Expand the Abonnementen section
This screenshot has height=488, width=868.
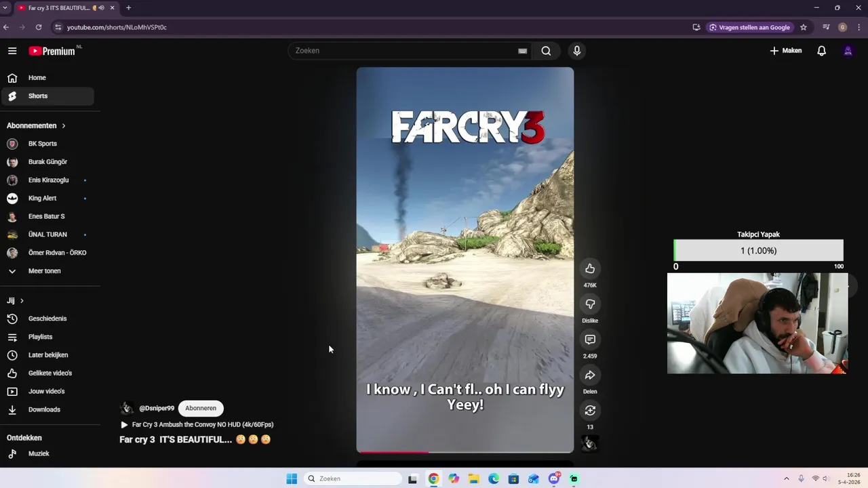pos(37,125)
